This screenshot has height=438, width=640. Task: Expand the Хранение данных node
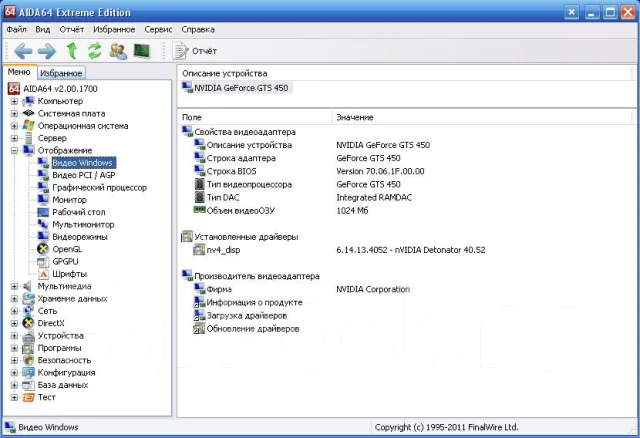coord(14,298)
